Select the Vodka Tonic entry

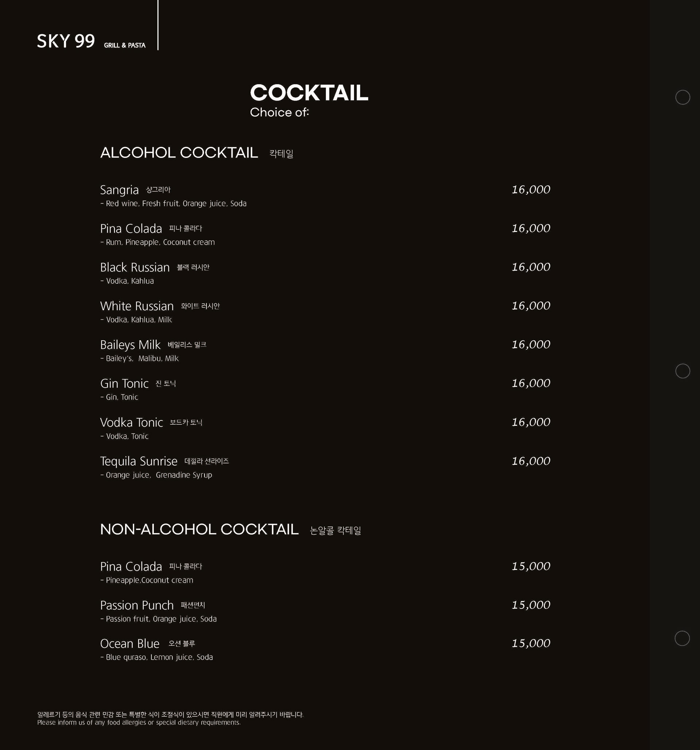pyautogui.click(x=132, y=422)
